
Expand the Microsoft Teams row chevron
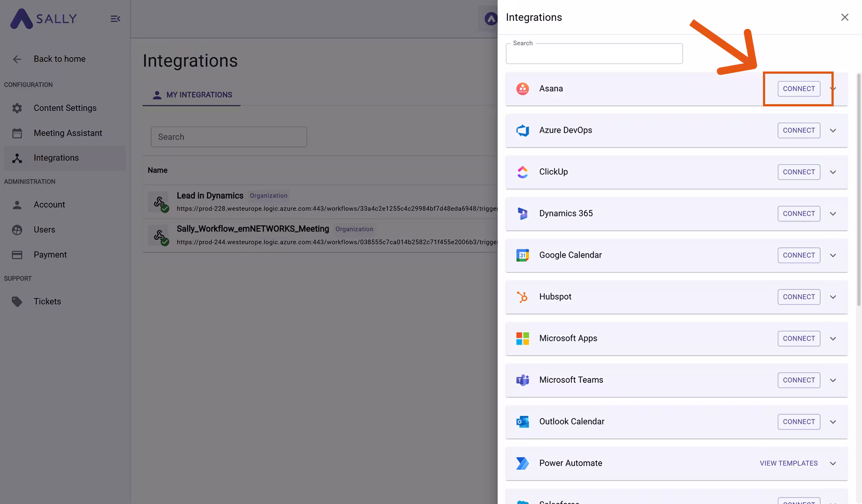[833, 381]
